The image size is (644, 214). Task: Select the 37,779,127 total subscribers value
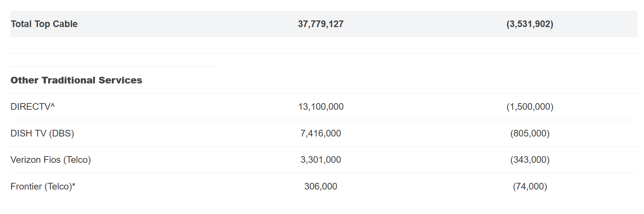[x=321, y=24]
